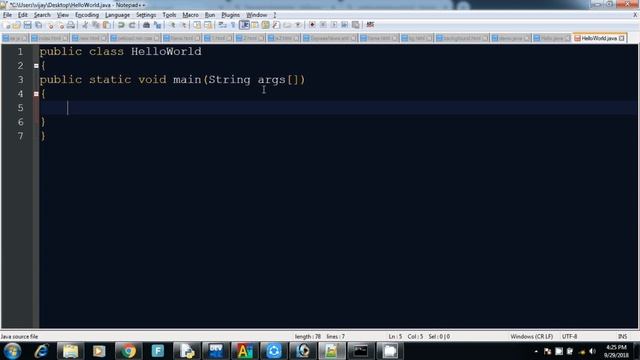Create a new file from toolbar

pos(7,25)
